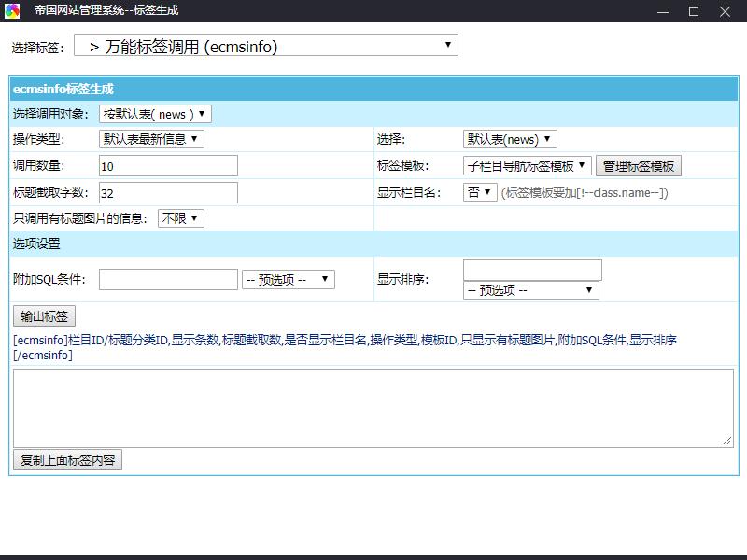Open the 选择 默认表(news) dropdown
Screen dimensions: 747x560
510,139
